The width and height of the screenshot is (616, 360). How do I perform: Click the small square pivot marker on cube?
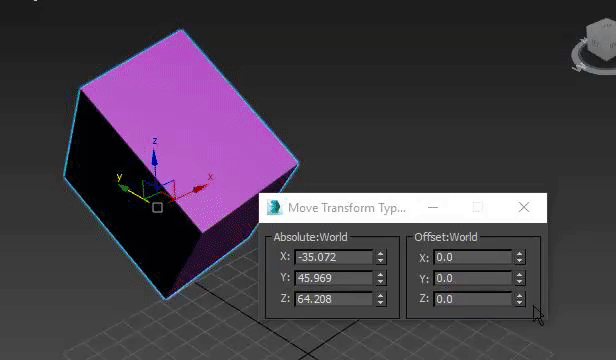(x=158, y=207)
